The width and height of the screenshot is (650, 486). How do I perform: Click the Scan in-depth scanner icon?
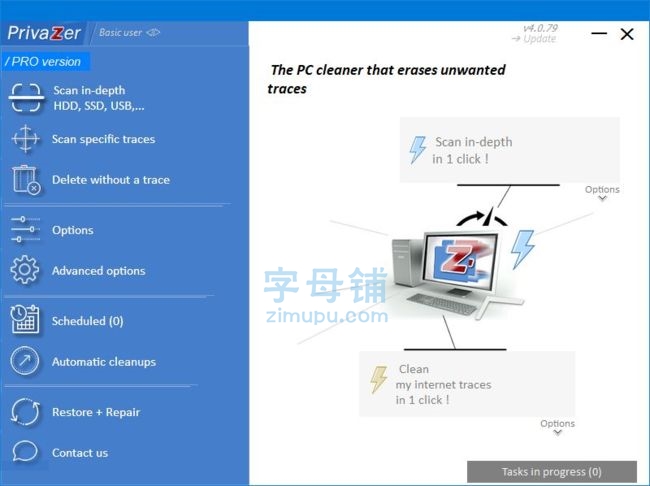click(26, 98)
